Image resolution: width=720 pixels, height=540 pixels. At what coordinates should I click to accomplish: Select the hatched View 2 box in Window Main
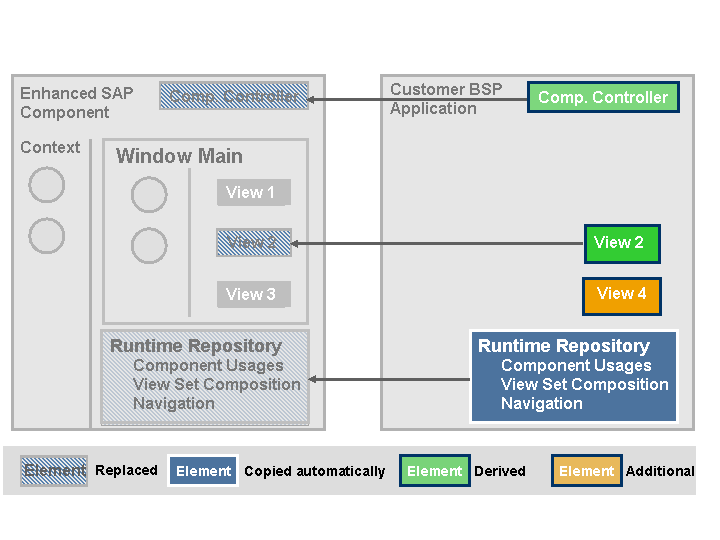[254, 243]
